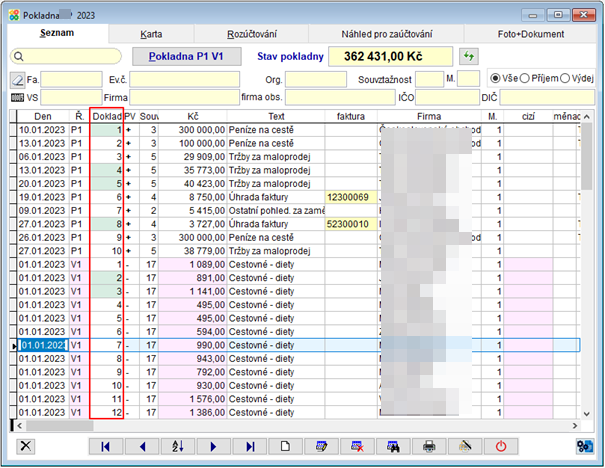
Task: Click the eraser clear-filter icon
Action: tap(18, 80)
